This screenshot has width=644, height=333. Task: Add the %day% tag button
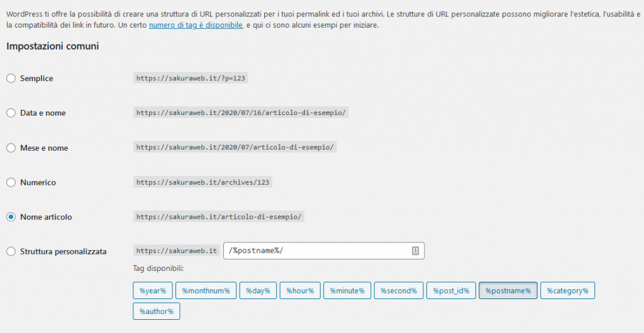258,291
